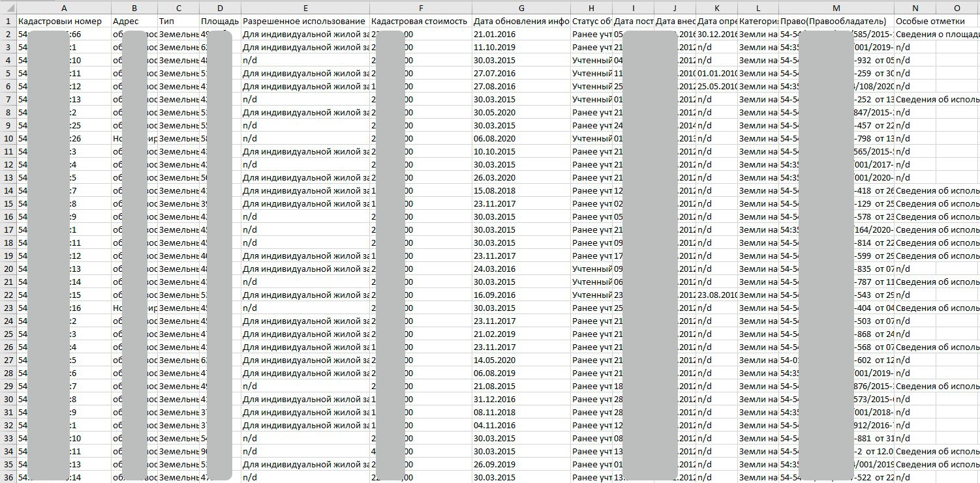
Task: Select the cell with date 06.08.2019
Action: coord(521,373)
